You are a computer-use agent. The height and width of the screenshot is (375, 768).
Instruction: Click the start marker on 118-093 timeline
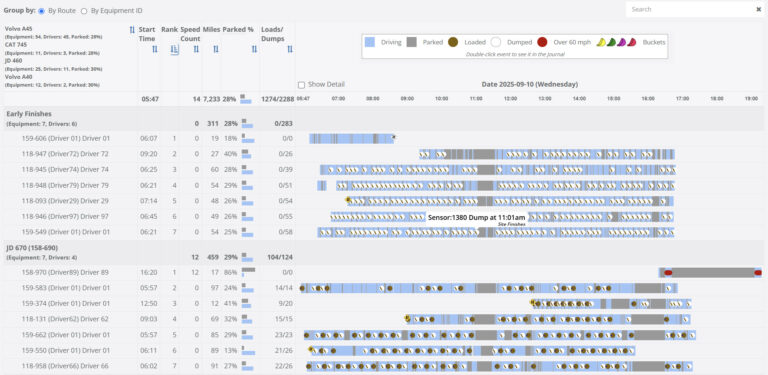pos(348,199)
